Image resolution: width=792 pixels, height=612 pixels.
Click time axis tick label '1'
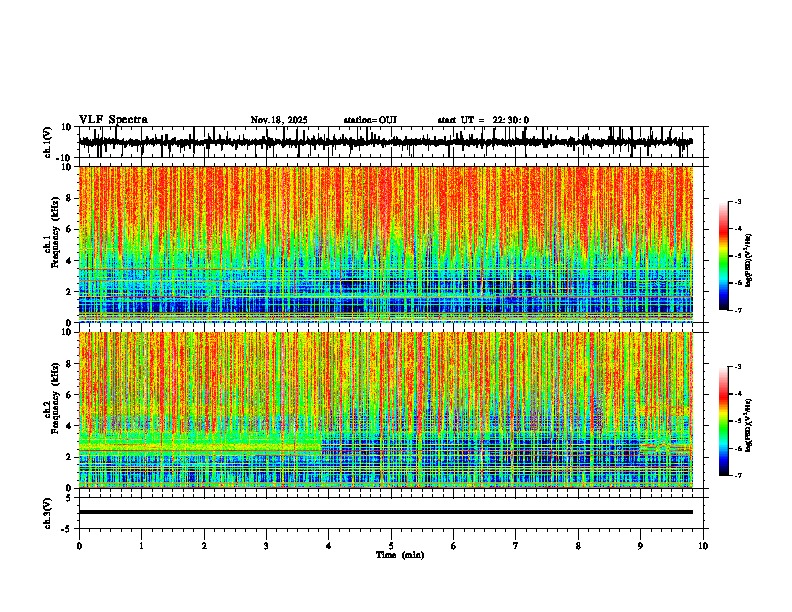click(x=141, y=546)
